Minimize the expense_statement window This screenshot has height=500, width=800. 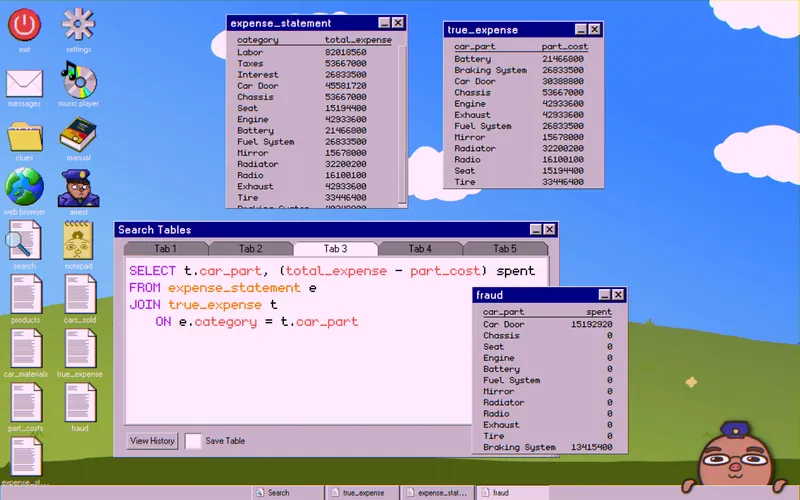click(384, 23)
